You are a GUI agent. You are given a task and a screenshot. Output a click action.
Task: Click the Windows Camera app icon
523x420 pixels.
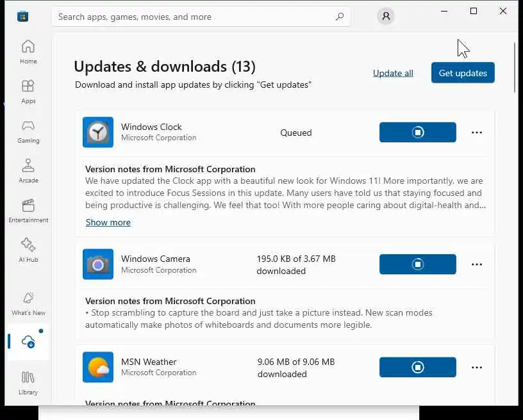98,264
